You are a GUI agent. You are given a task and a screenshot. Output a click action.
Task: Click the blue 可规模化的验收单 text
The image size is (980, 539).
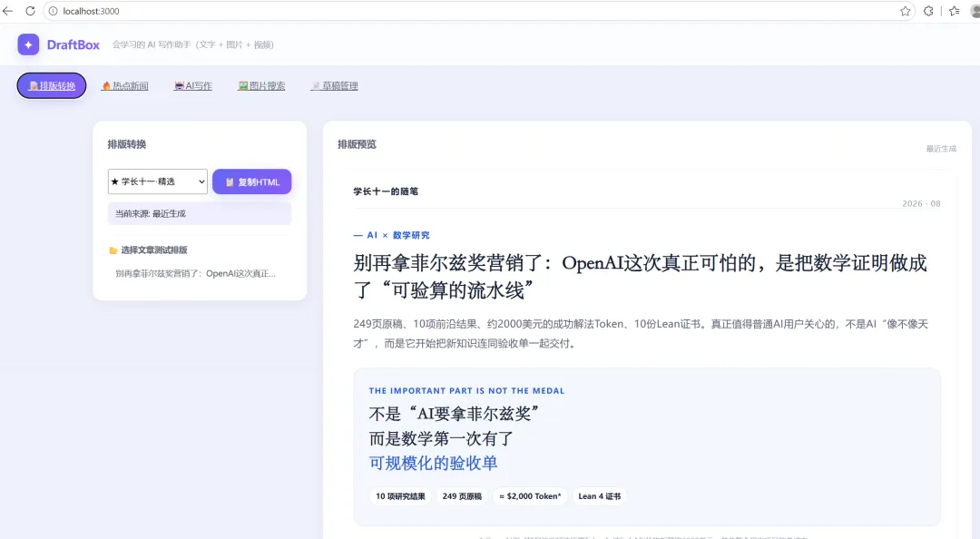click(433, 464)
